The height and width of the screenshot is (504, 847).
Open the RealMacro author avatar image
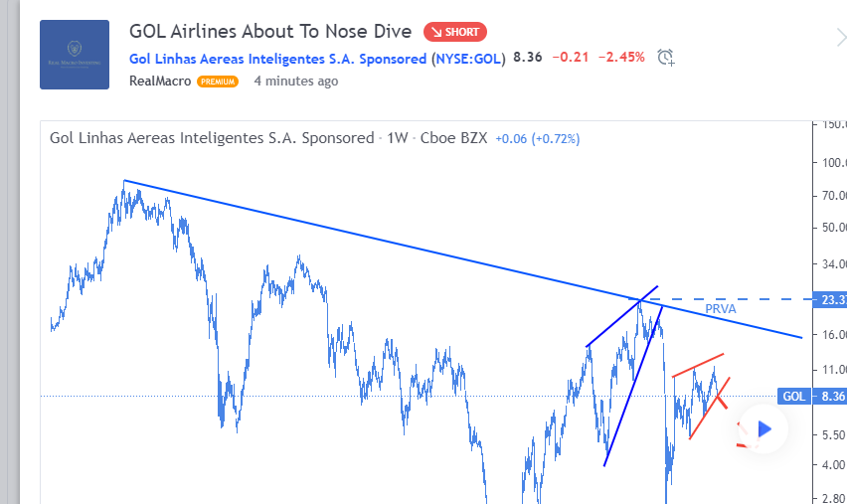[75, 55]
